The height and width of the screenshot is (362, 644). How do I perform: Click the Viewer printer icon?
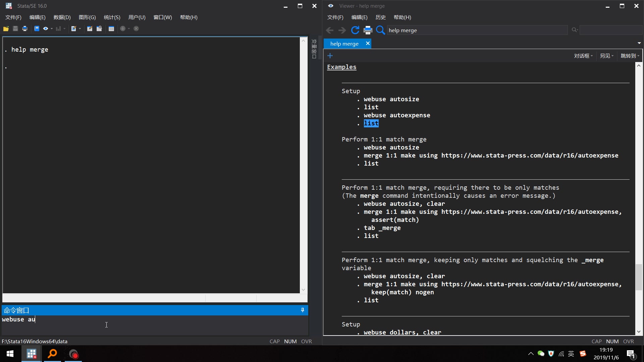368,30
